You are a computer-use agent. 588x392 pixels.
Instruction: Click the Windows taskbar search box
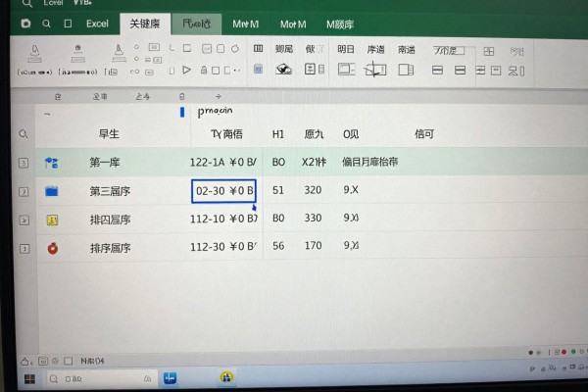point(101,379)
